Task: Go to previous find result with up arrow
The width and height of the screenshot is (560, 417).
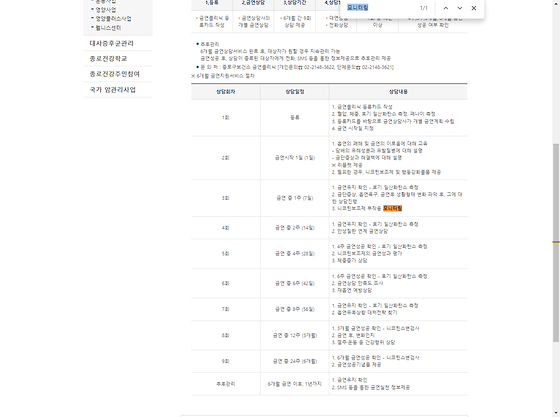Action: click(446, 8)
